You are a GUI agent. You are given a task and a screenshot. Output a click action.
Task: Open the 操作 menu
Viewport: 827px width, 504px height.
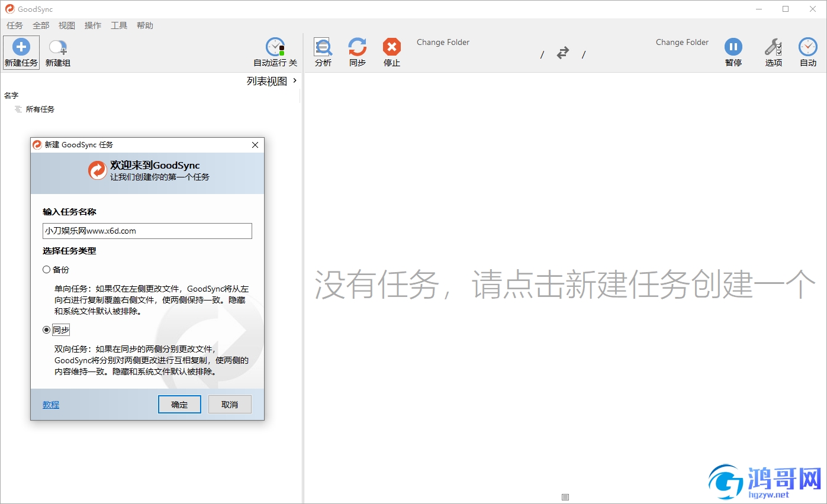[93, 25]
